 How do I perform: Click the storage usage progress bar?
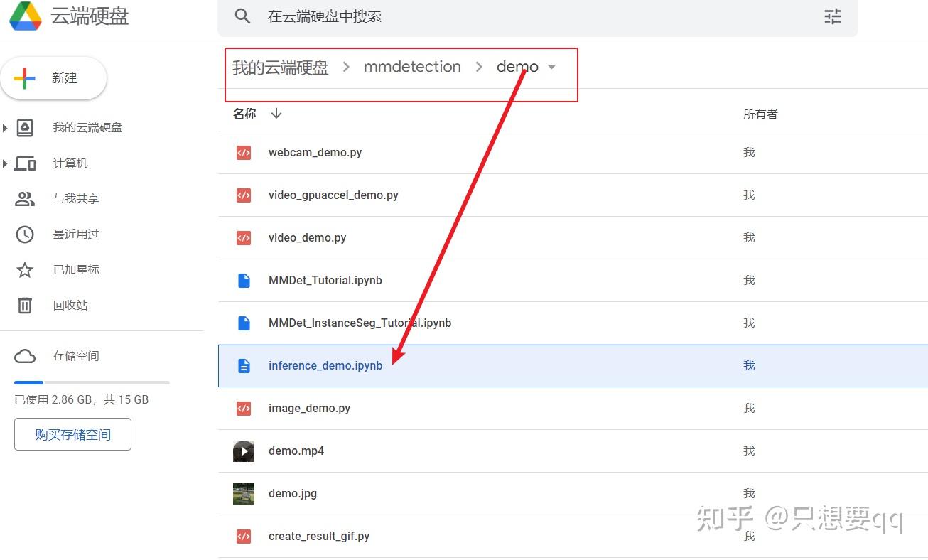pos(91,382)
